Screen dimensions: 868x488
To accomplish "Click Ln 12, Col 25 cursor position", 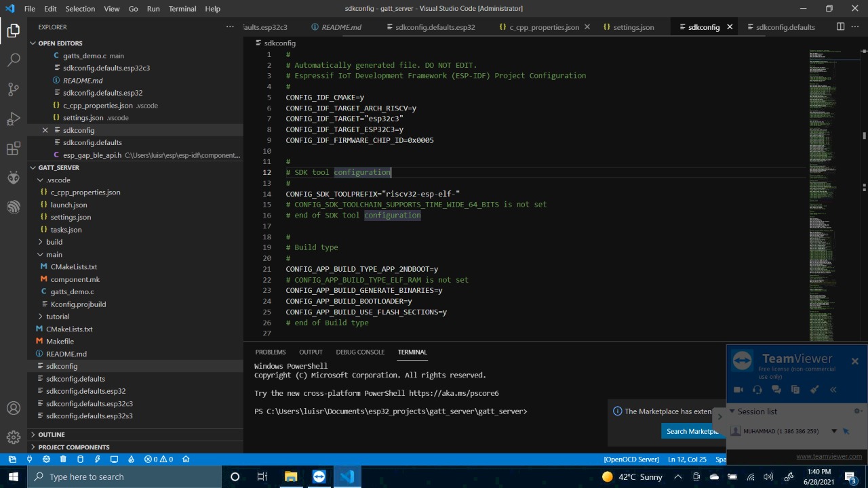I will tap(687, 459).
